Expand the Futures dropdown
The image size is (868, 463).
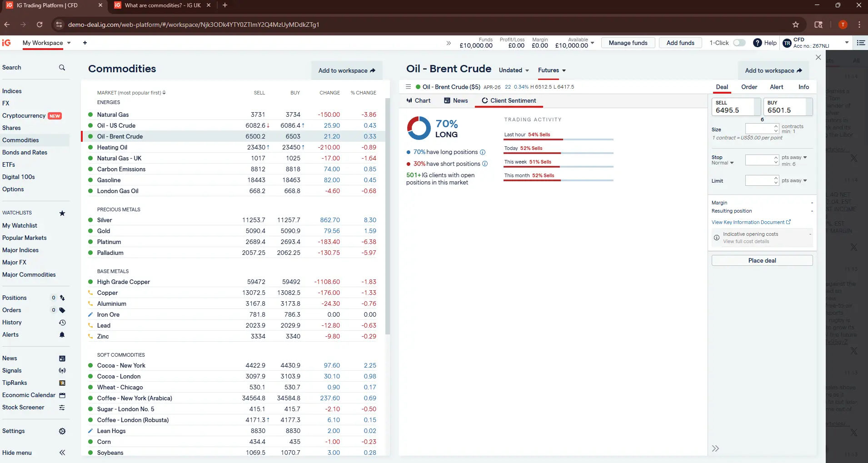552,70
